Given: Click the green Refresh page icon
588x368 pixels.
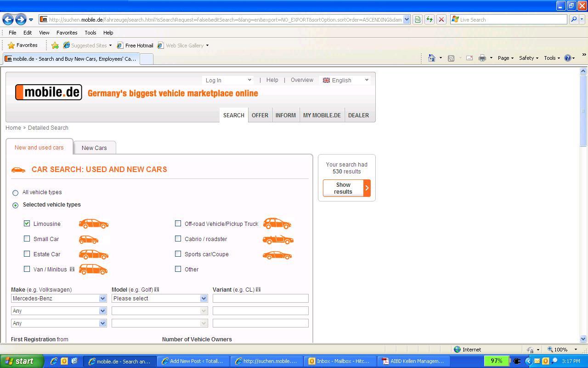Looking at the screenshot, I should (429, 19).
